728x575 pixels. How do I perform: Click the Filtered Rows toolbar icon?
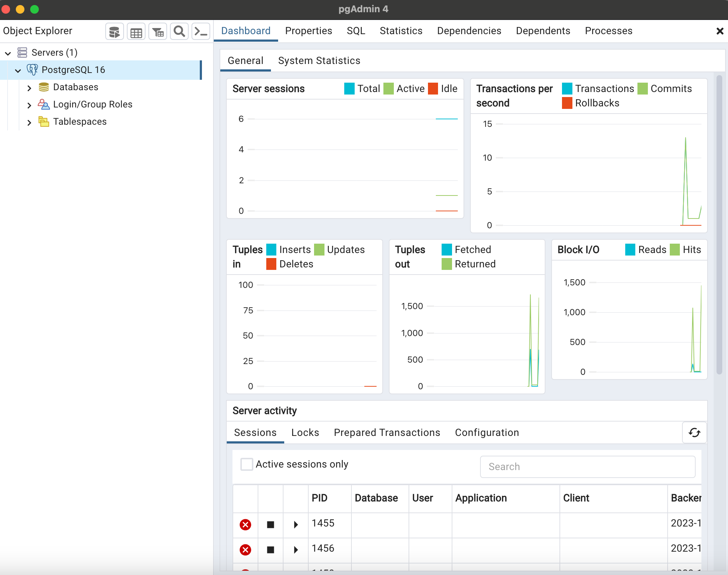[x=158, y=32]
